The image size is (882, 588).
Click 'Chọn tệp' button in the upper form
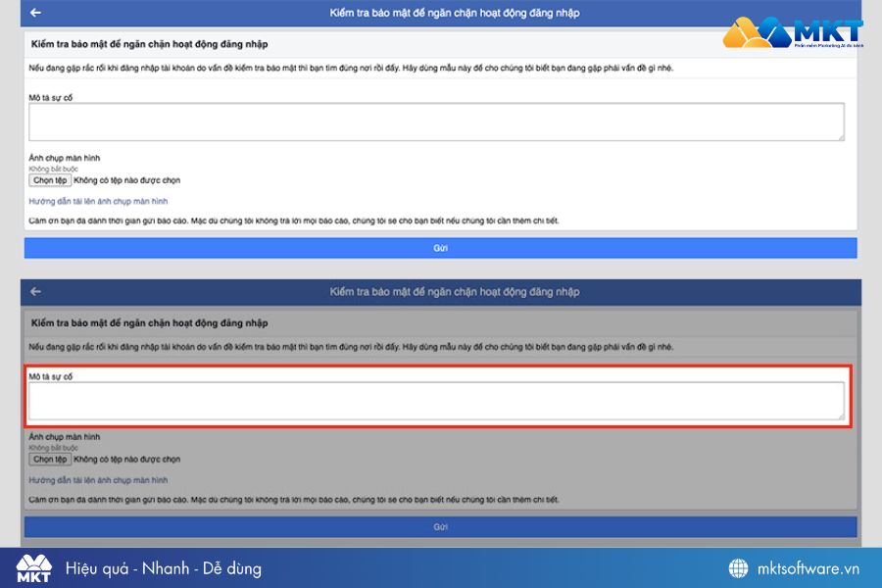pyautogui.click(x=50, y=180)
